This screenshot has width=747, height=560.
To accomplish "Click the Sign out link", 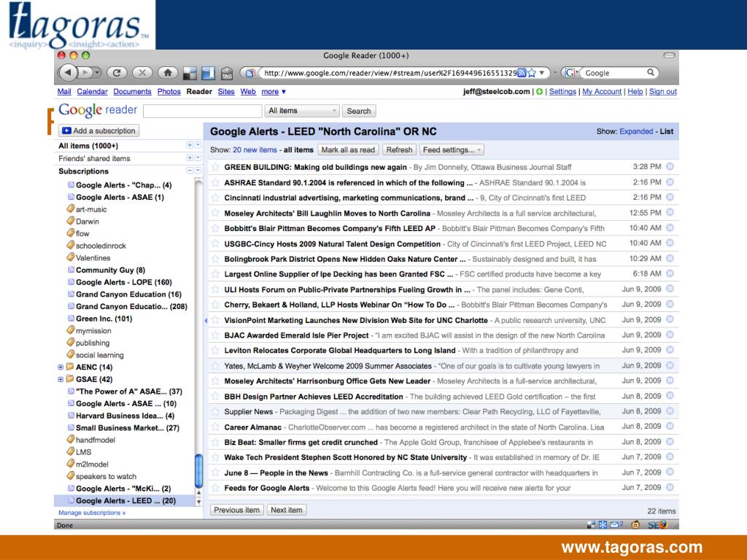I will pyautogui.click(x=662, y=91).
